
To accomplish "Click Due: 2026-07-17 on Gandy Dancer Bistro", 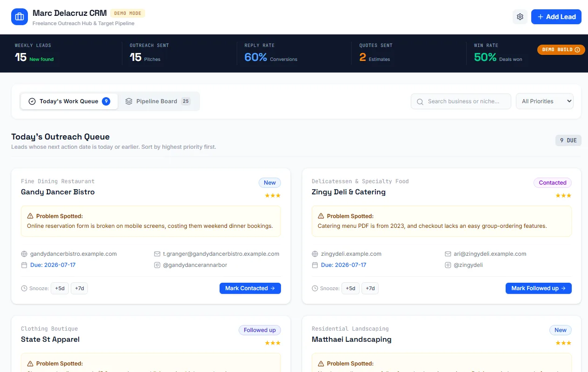I will coord(53,265).
